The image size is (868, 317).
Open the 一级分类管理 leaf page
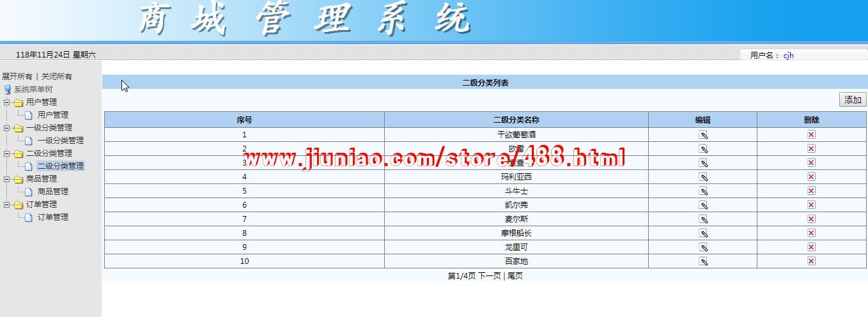point(61,141)
